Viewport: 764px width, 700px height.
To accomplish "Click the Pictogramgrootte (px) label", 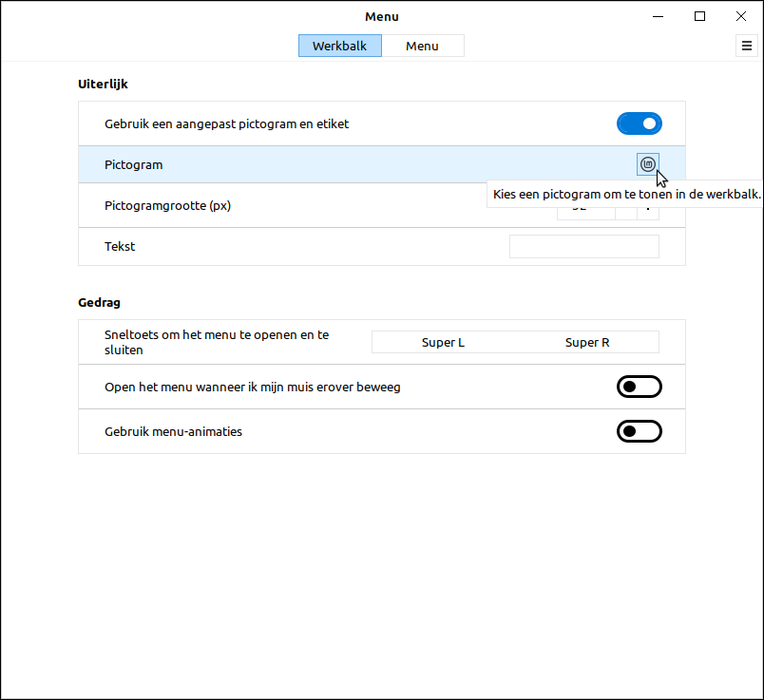I will tap(167, 205).
